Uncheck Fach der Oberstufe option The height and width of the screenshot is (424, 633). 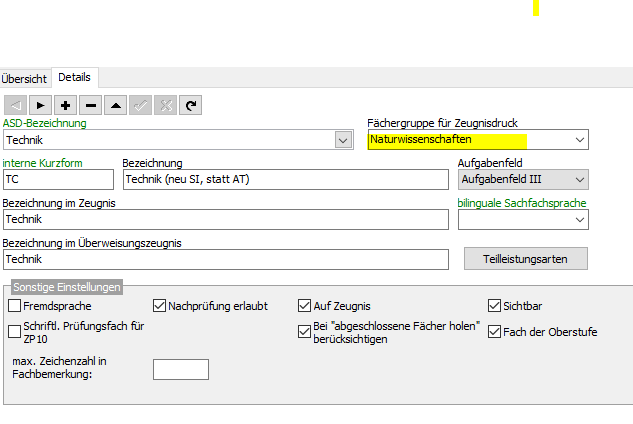494,332
